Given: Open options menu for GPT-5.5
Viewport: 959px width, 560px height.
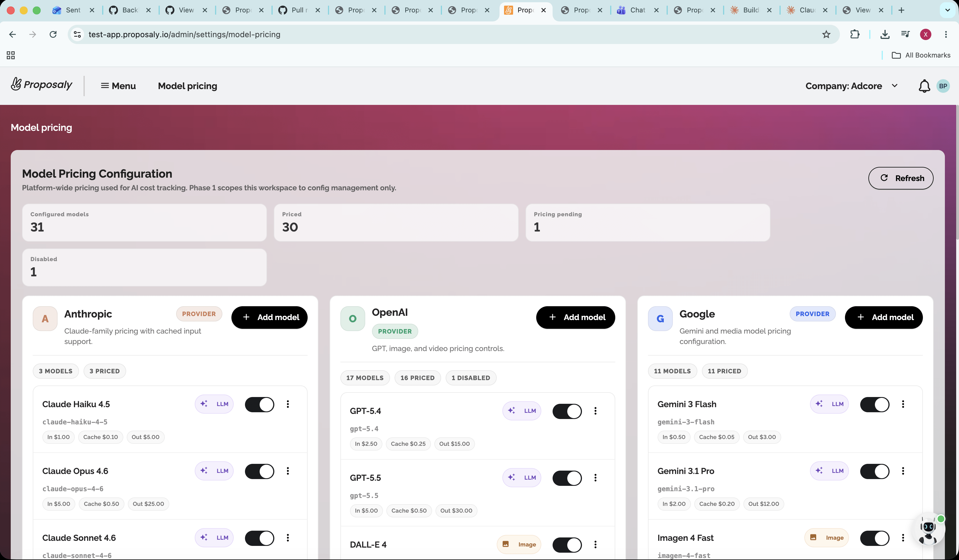Looking at the screenshot, I should (595, 478).
